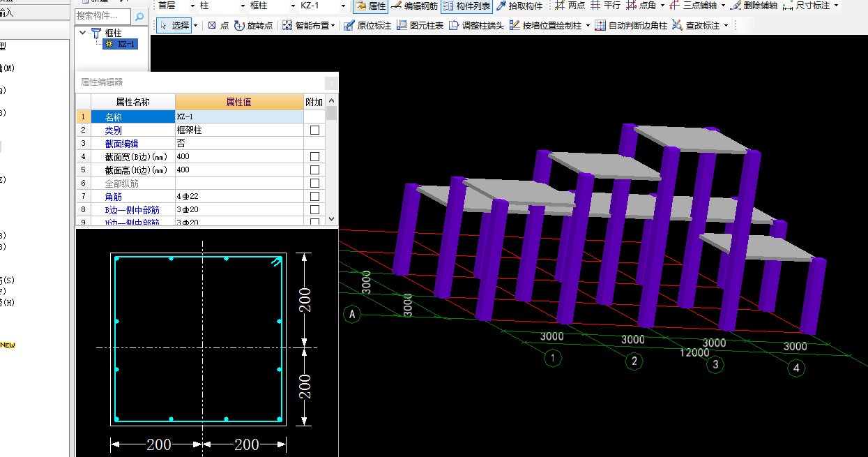Click the 附加 column header

pos(314,102)
